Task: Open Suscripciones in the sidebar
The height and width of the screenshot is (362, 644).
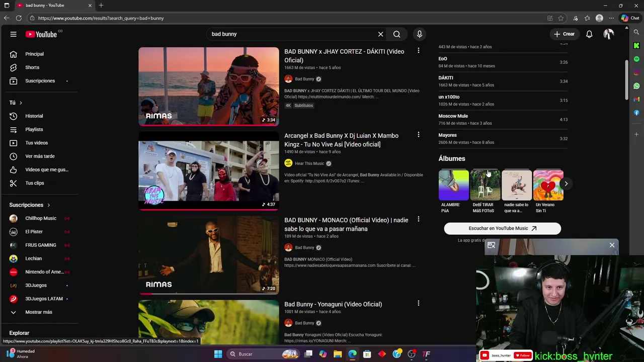Action: 40,81
